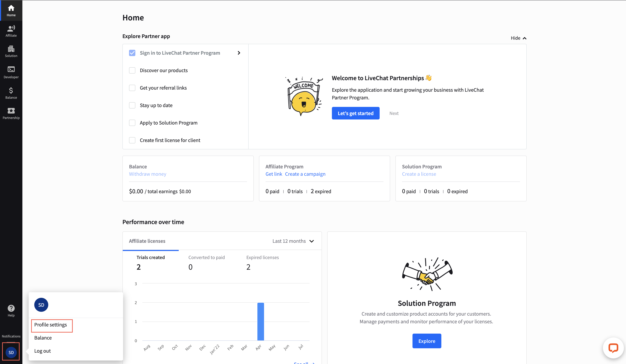This screenshot has width=626, height=364.
Task: Check the Get your referral links checkbox
Action: click(132, 88)
